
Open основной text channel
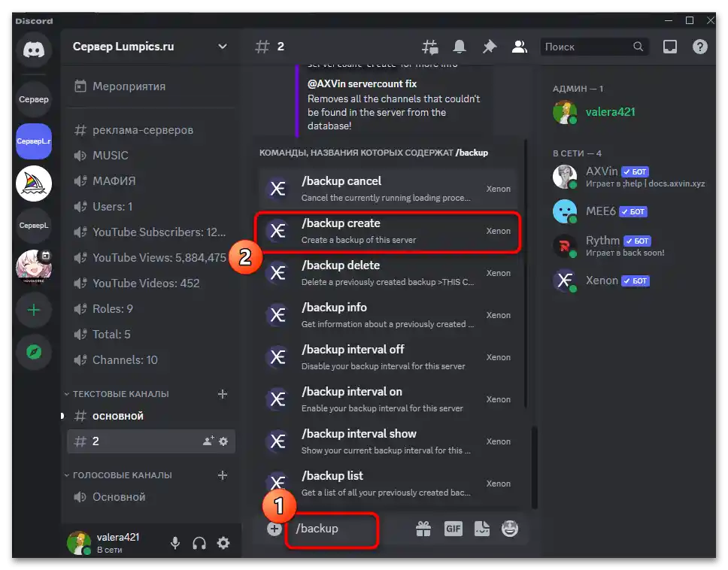151,416
